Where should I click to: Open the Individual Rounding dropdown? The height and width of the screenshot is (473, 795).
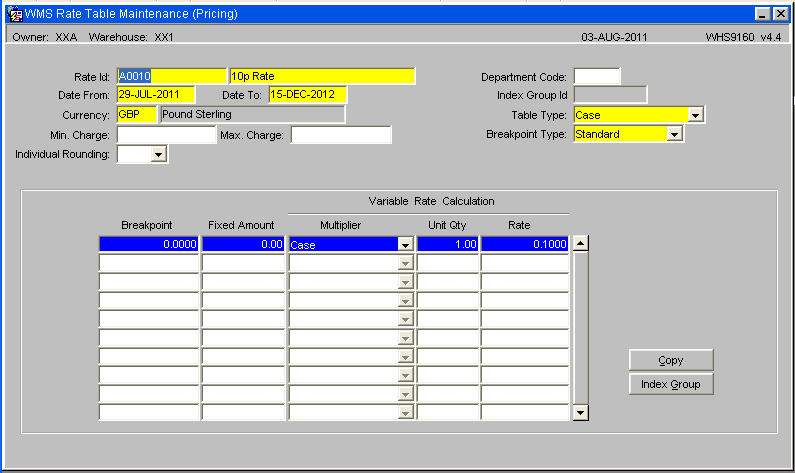pos(159,154)
